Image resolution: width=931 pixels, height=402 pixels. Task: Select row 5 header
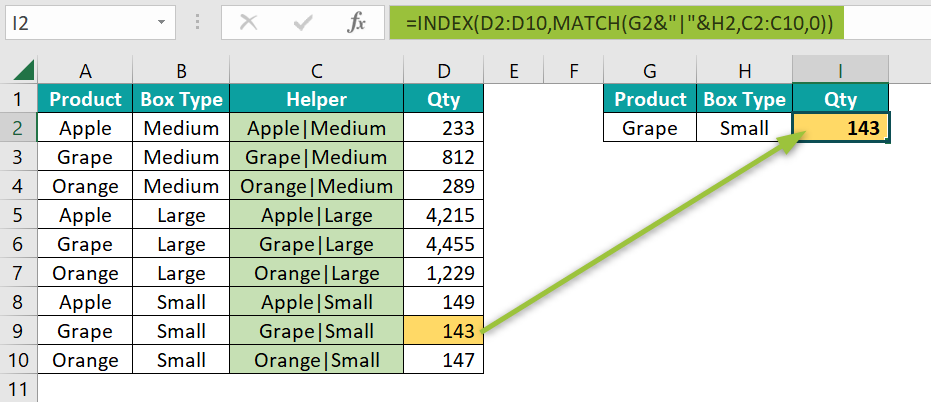(19, 215)
